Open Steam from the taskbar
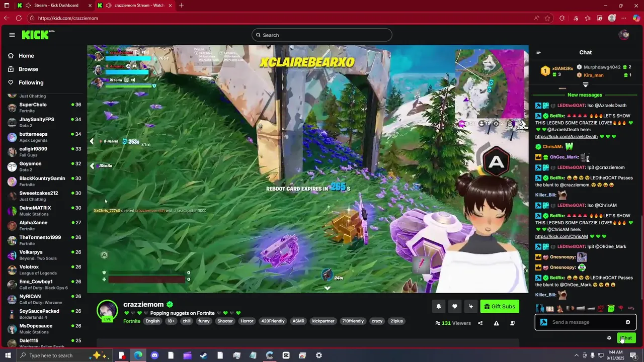The width and height of the screenshot is (644, 362). pyautogui.click(x=204, y=355)
